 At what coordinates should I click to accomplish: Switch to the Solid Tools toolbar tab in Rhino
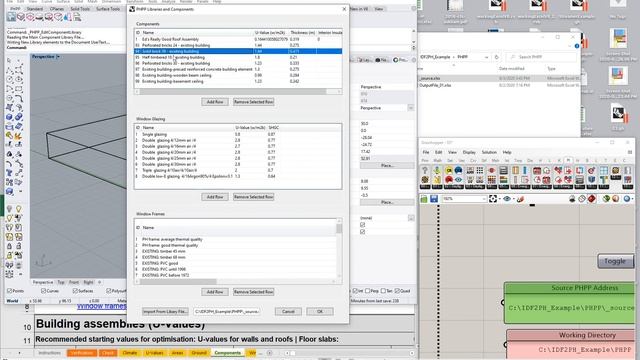pyautogui.click(x=80, y=9)
